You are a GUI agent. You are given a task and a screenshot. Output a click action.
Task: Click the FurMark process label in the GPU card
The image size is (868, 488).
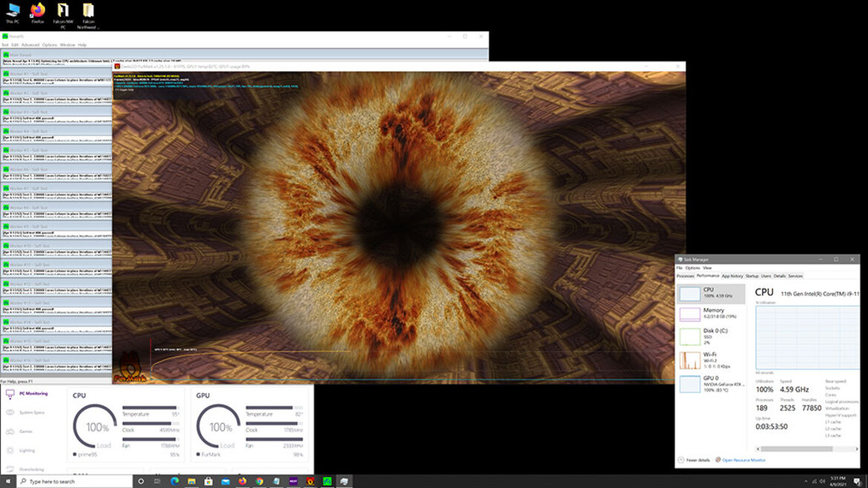click(x=208, y=454)
